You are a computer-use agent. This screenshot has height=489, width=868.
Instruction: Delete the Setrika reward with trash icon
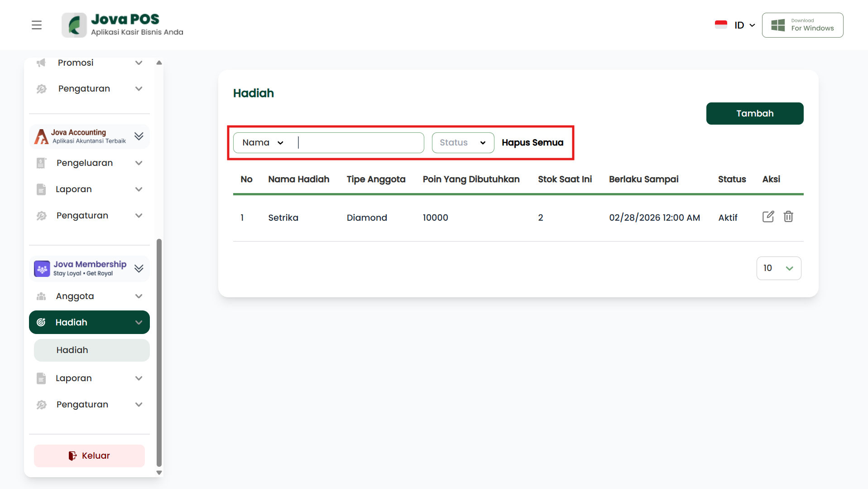[x=788, y=217]
